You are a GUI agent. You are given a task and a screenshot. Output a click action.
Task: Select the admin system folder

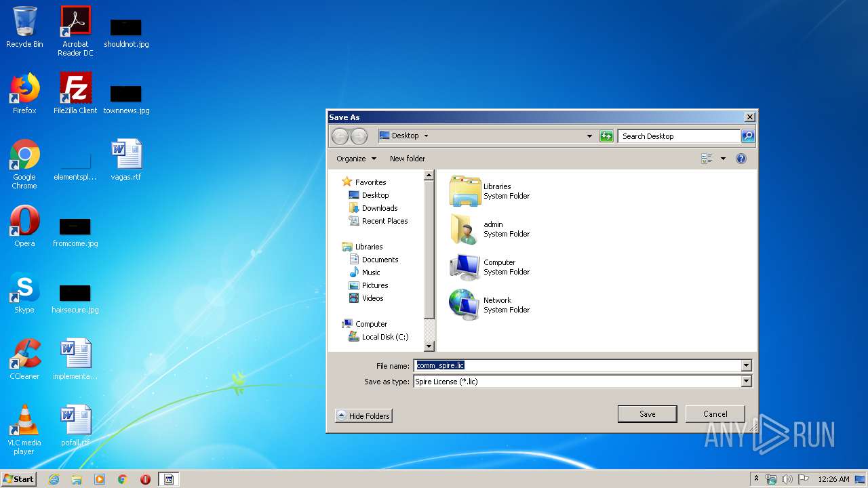point(490,229)
